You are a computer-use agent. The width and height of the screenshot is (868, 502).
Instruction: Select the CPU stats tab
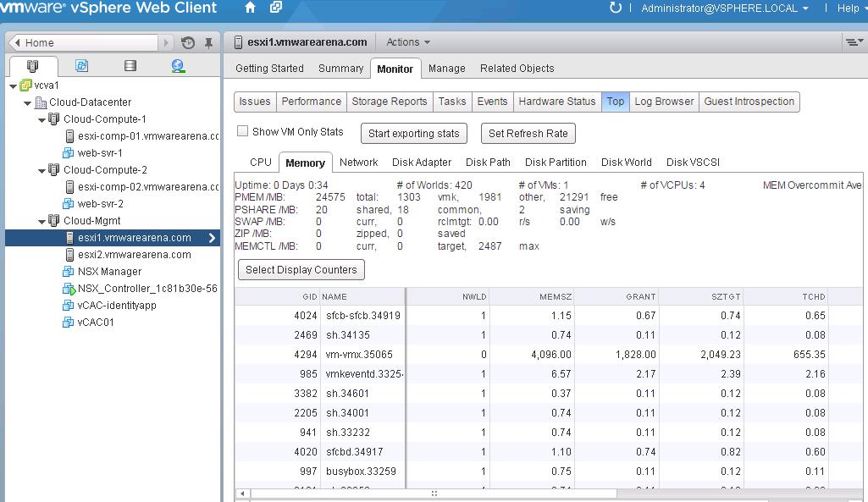click(261, 163)
